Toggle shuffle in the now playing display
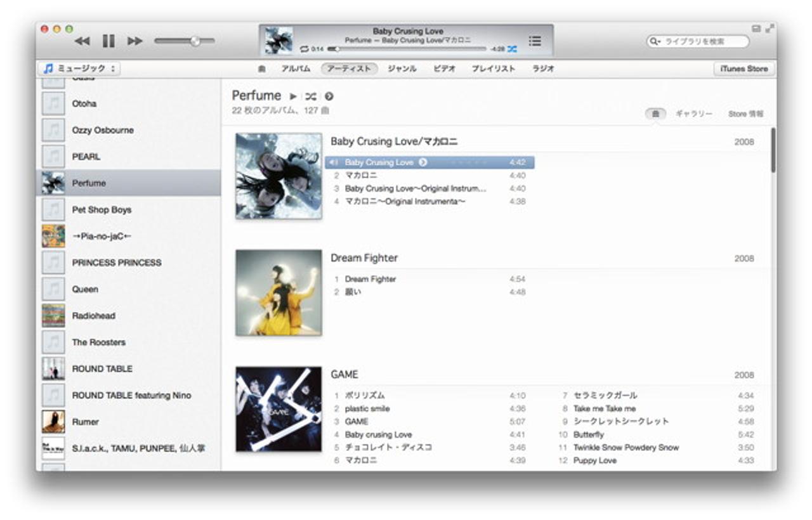This screenshot has height=520, width=812. coord(512,49)
